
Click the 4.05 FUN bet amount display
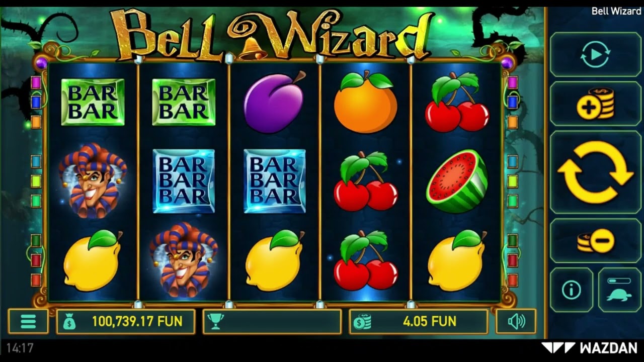tap(418, 322)
